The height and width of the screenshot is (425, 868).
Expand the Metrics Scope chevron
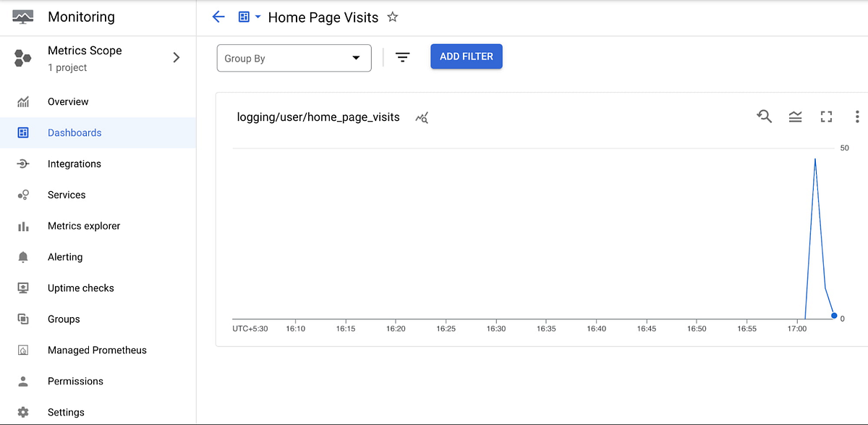click(x=176, y=58)
